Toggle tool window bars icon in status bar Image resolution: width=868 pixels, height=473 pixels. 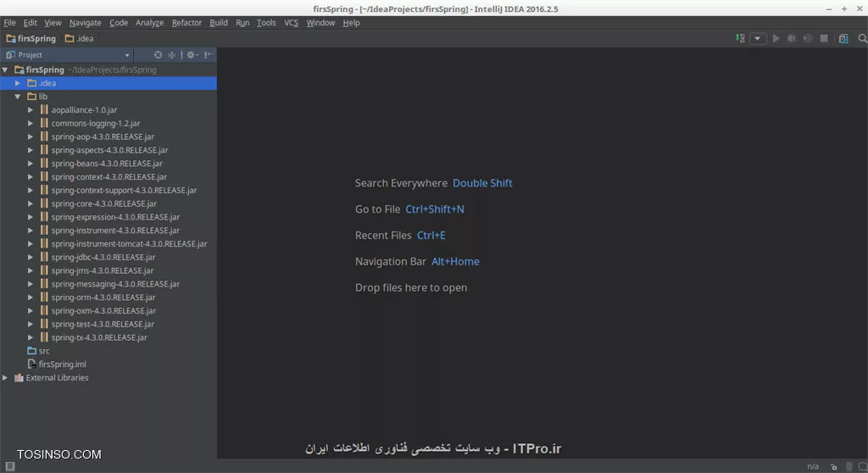point(10,466)
